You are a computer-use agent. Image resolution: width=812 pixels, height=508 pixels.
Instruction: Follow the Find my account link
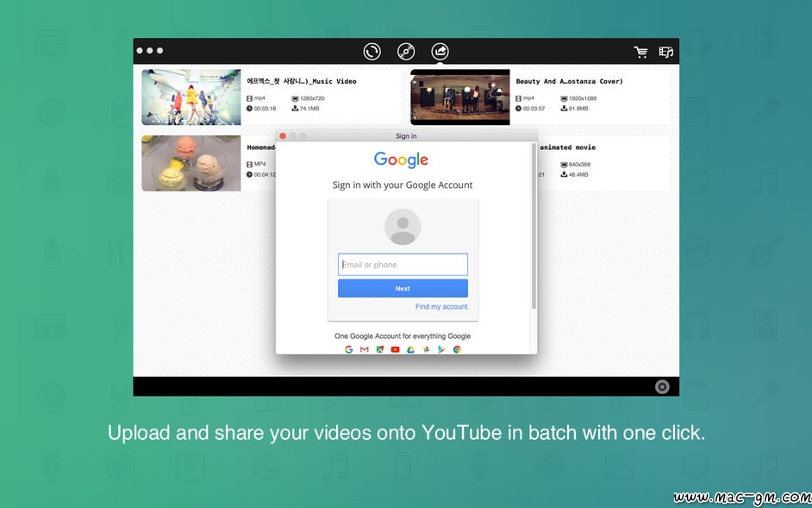click(441, 307)
